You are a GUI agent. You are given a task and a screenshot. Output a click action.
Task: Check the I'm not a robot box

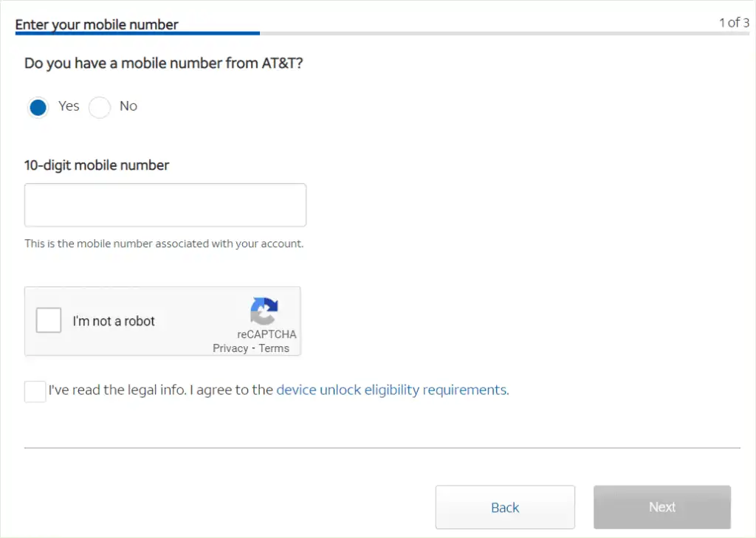tap(49, 320)
